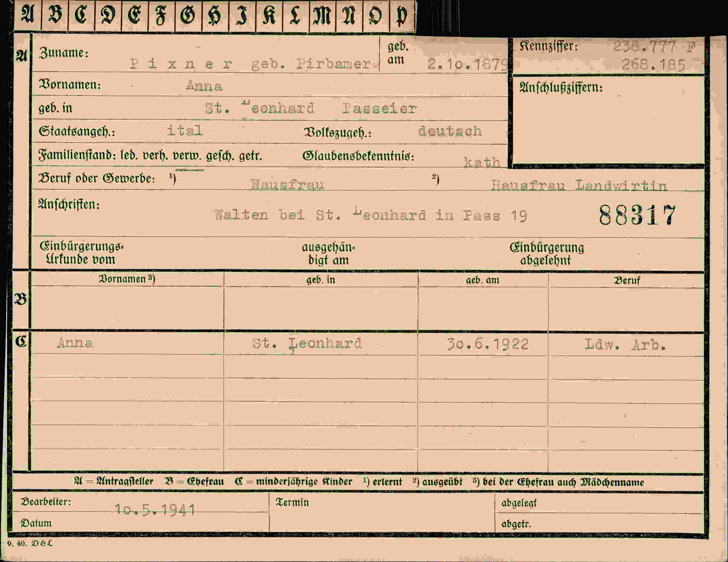Select the Fraktur letter D index tab
The image size is (728, 562).
[108, 16]
